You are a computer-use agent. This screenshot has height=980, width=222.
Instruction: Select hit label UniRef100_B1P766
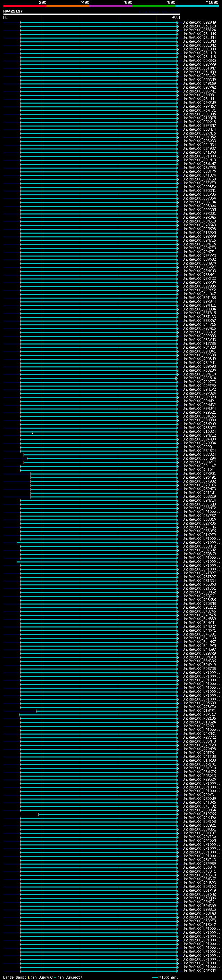199,814
